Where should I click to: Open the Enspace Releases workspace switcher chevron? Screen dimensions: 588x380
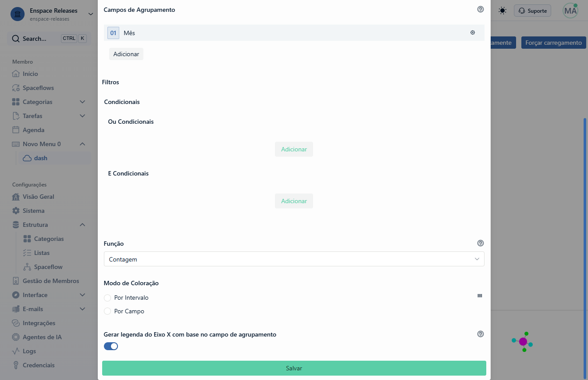tap(91, 14)
